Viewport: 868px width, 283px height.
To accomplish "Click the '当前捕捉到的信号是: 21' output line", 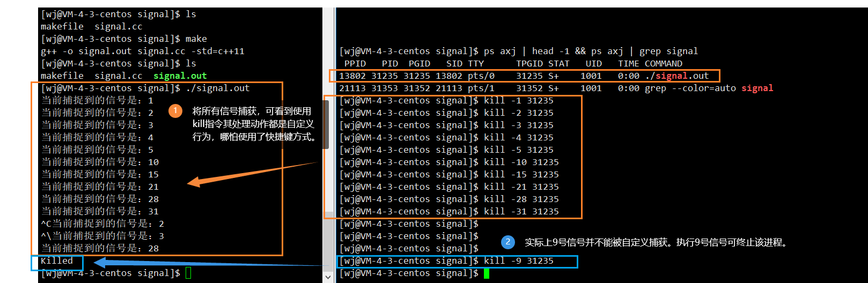I will 100,187.
